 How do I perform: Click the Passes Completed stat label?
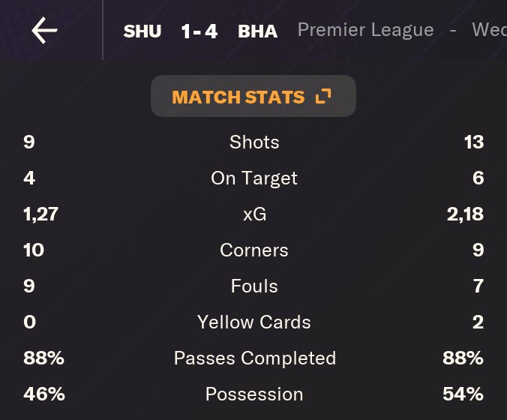point(254,358)
